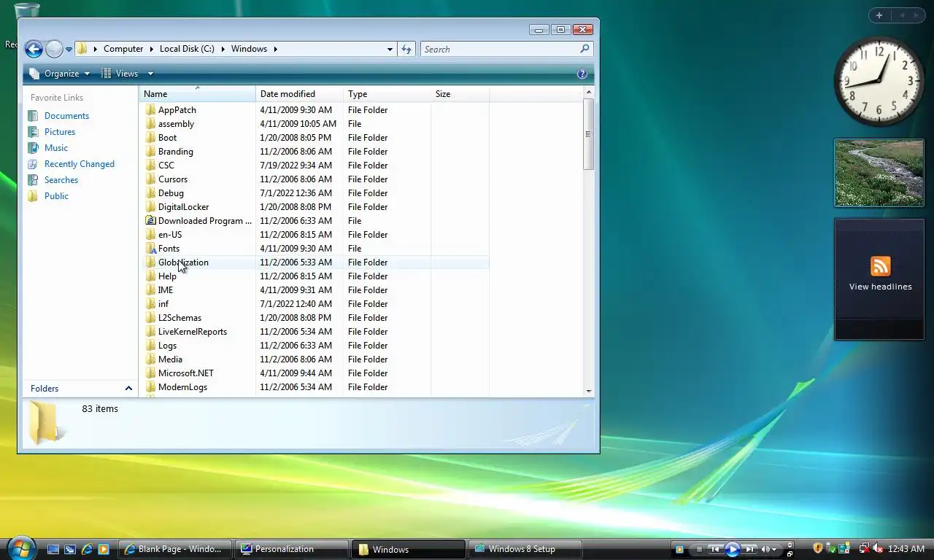
Task: Select the Cursors folder
Action: click(173, 179)
